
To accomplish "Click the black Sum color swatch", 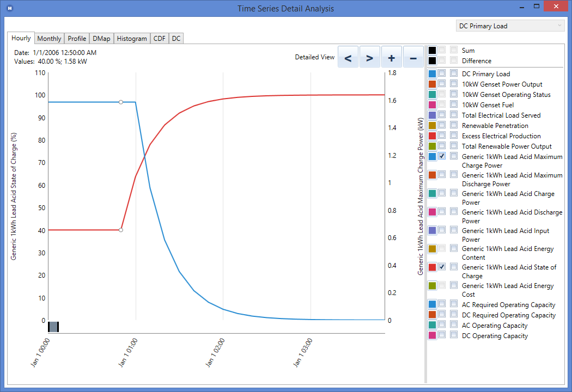I will 432,50.
